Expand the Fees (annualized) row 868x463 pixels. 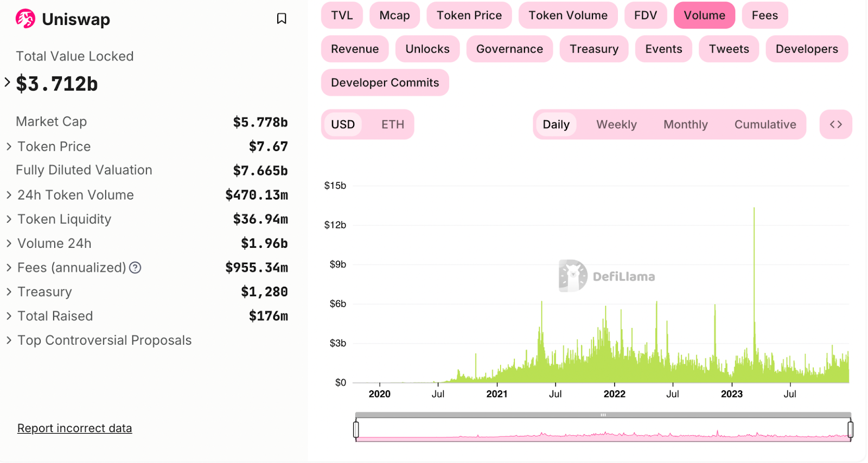(x=9, y=267)
